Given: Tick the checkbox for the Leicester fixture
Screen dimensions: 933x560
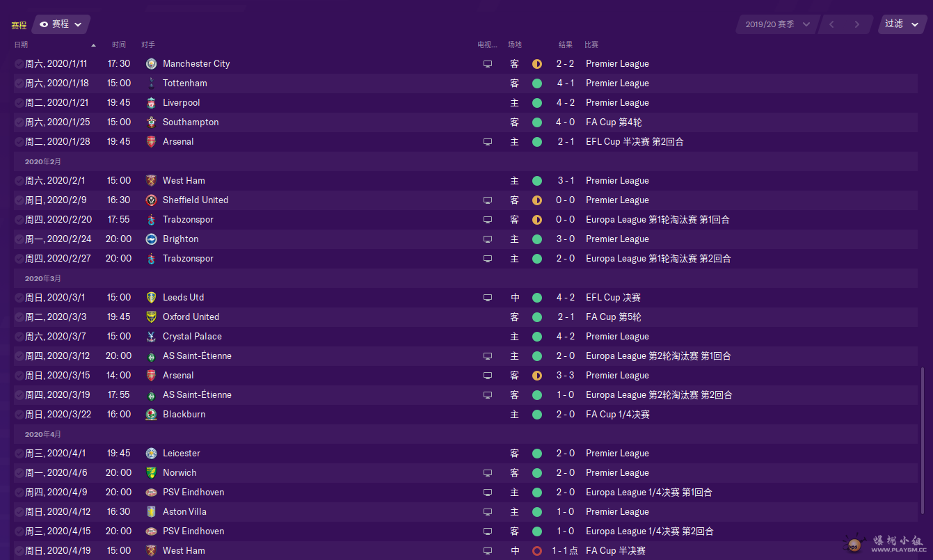Looking at the screenshot, I should pyautogui.click(x=19, y=453).
